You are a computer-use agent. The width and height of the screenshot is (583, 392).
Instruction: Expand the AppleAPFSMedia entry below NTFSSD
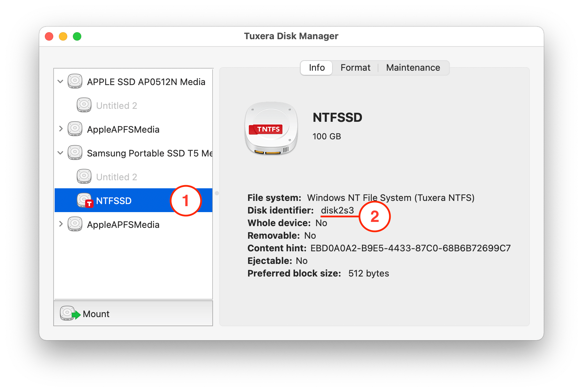click(x=61, y=224)
